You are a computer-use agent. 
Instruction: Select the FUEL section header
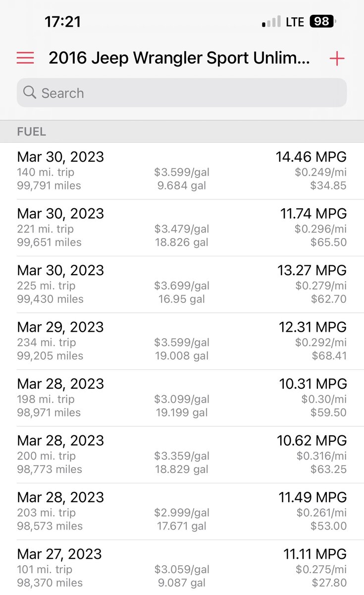pos(32,131)
